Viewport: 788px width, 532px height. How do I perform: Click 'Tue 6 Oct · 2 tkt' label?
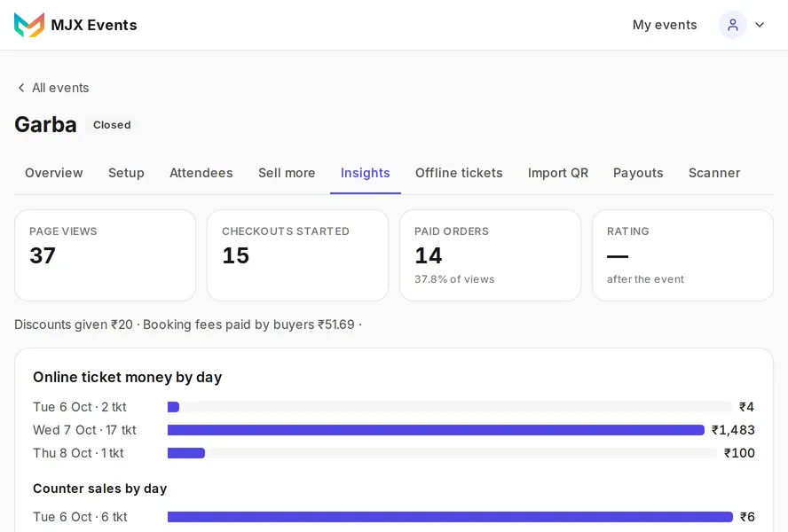tap(79, 407)
